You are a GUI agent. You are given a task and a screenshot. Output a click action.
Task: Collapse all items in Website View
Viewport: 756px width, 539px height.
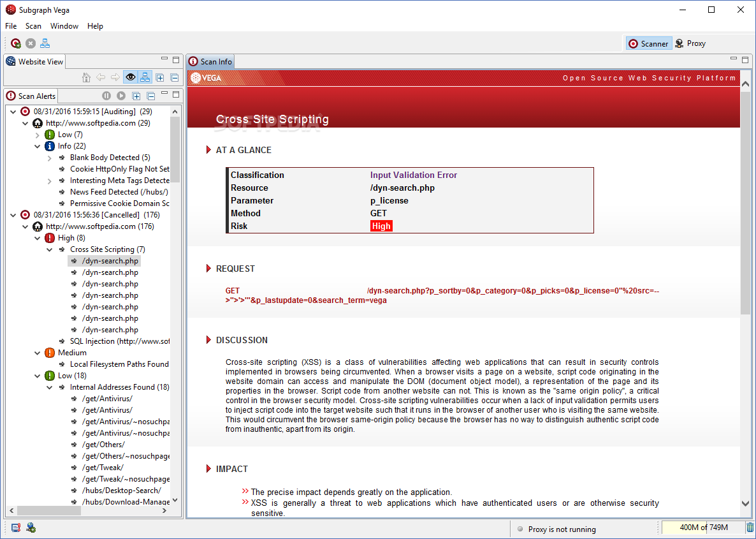click(x=175, y=78)
